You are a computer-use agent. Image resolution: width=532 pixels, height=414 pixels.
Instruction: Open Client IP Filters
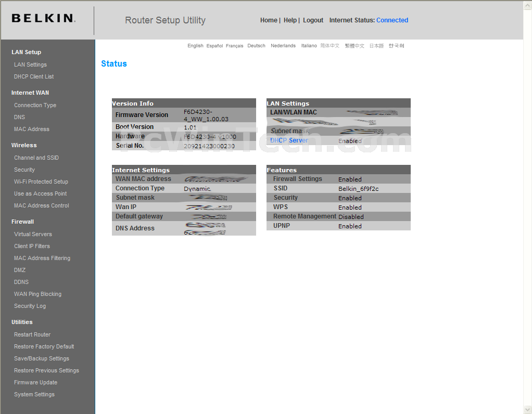(32, 246)
